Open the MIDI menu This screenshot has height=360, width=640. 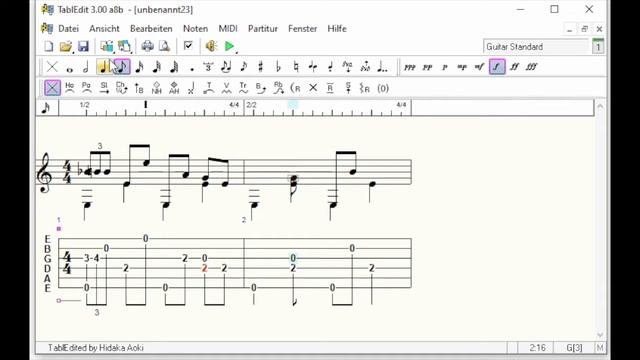[228, 29]
